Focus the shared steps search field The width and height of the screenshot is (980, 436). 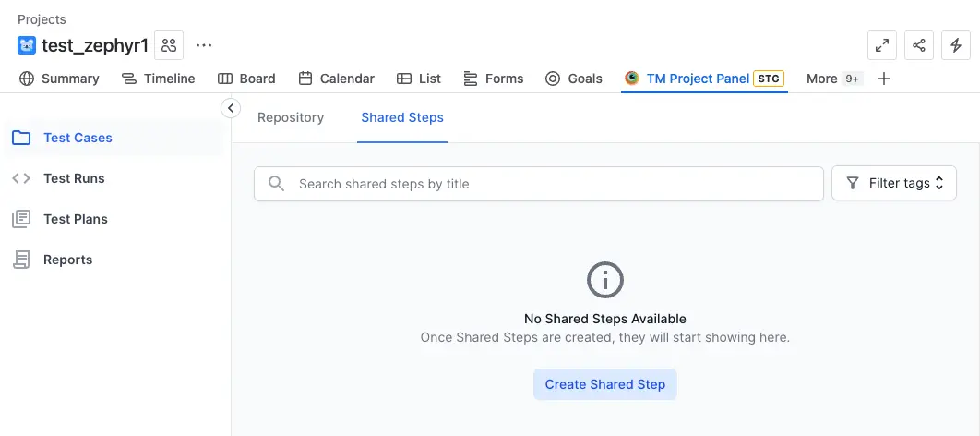[554, 184]
